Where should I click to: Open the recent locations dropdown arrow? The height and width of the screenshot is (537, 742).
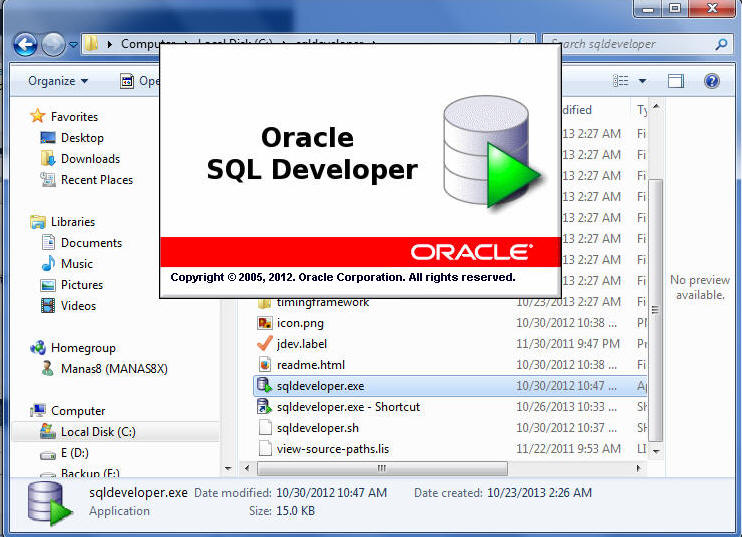73,45
